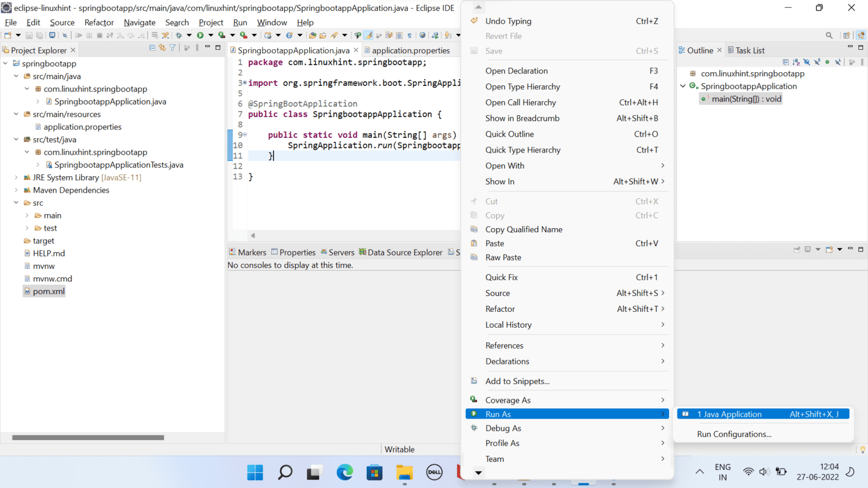Click the context menu scroll-down arrow
868x488 pixels.
coord(479,473)
